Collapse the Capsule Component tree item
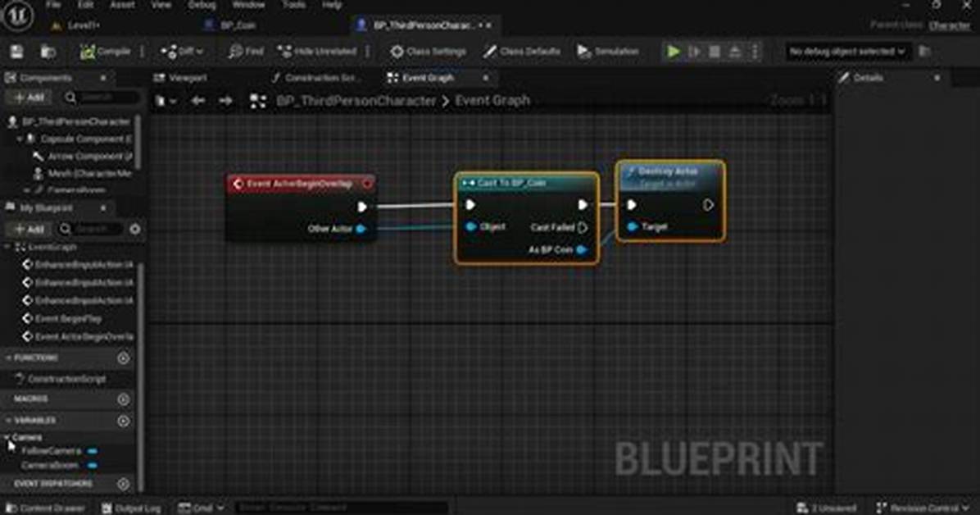980x515 pixels. point(20,139)
